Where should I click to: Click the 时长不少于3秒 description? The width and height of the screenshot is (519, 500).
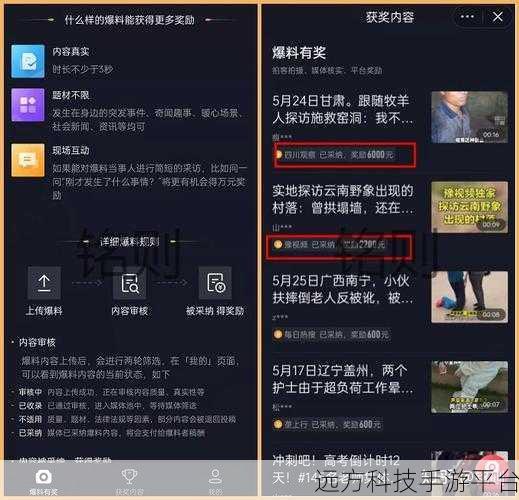(x=83, y=69)
